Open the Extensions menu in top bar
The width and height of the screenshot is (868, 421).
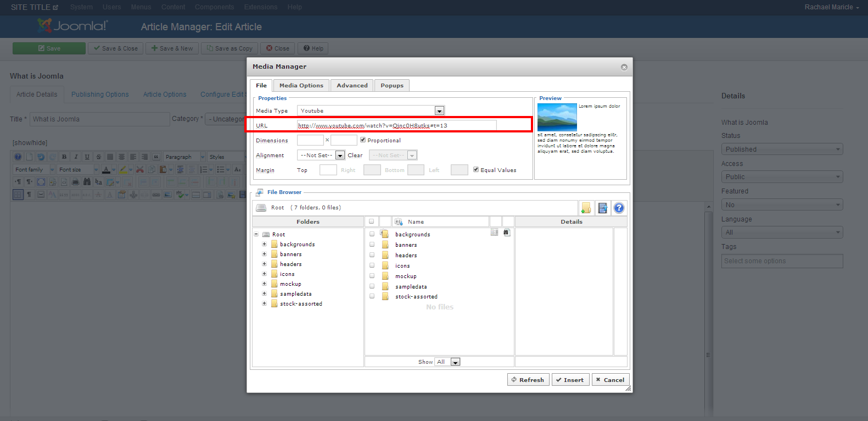261,7
